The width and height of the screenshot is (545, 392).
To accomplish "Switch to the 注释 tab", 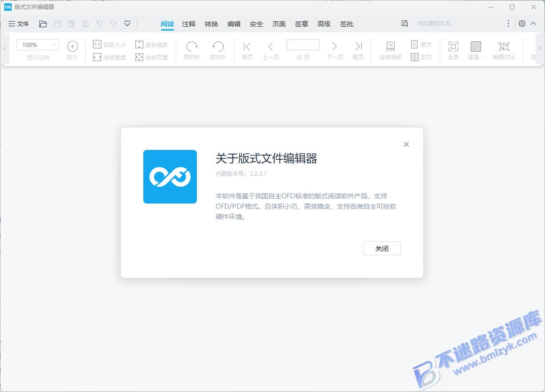I will click(x=189, y=24).
